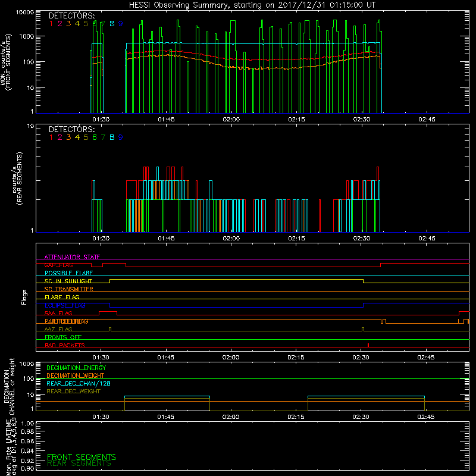Screen dimensions: 476x476
Task: Click the GAP_FLAG label
Action: (58, 265)
